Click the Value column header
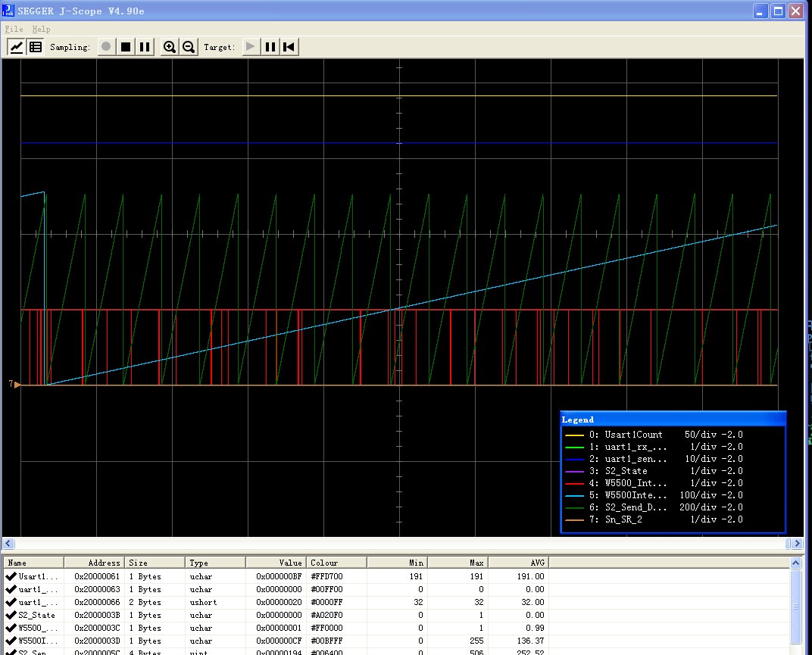Screen dimensions: 812x655 [x=276, y=563]
